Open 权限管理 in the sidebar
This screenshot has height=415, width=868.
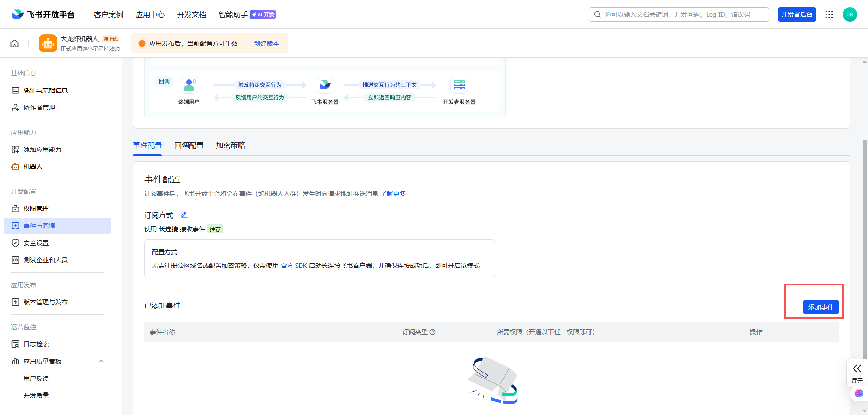tap(36, 209)
